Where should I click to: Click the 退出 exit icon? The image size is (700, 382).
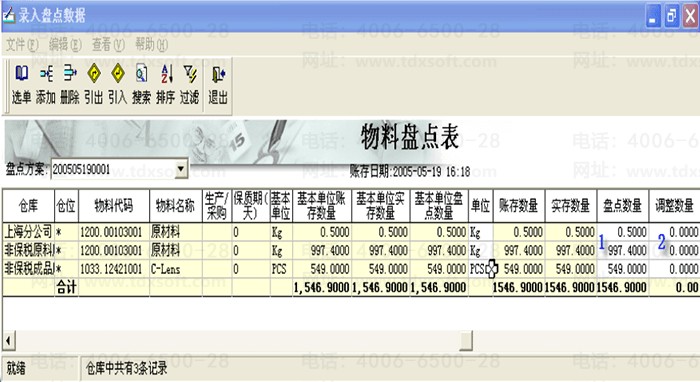(218, 75)
